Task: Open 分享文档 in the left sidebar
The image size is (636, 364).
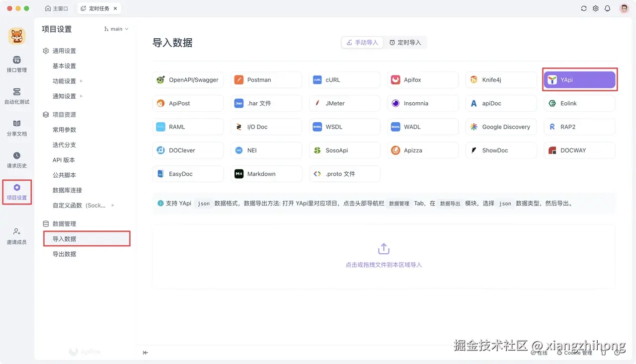Action: click(17, 128)
